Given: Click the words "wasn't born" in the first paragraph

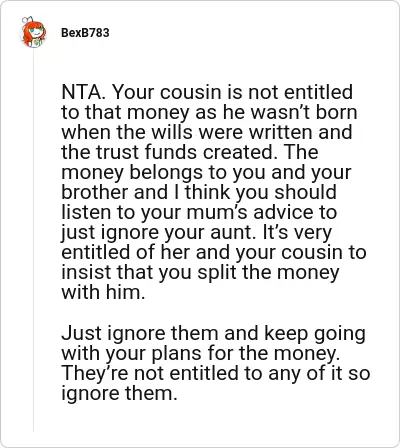Looking at the screenshot, I should pos(304,112).
